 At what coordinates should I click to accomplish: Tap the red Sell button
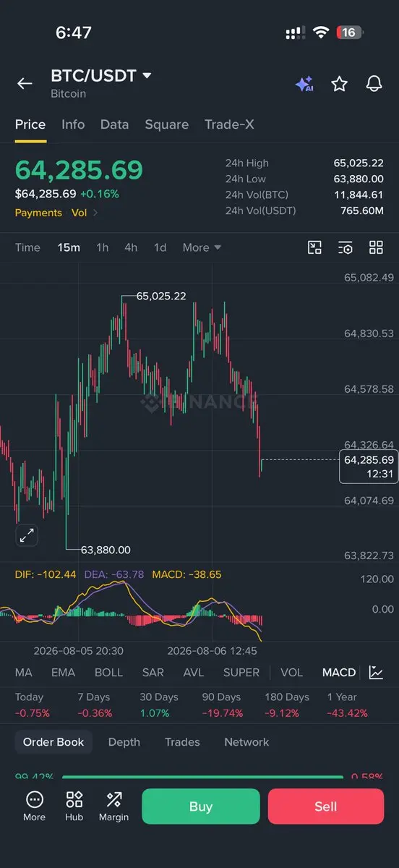[325, 807]
